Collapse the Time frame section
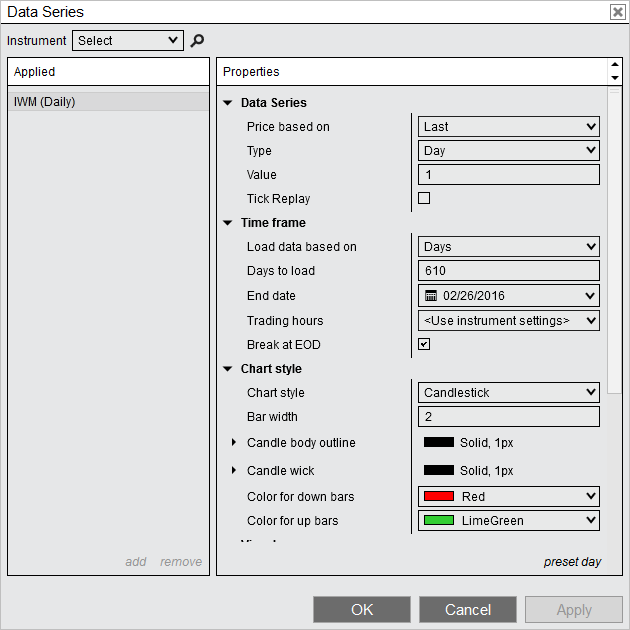 coord(228,223)
